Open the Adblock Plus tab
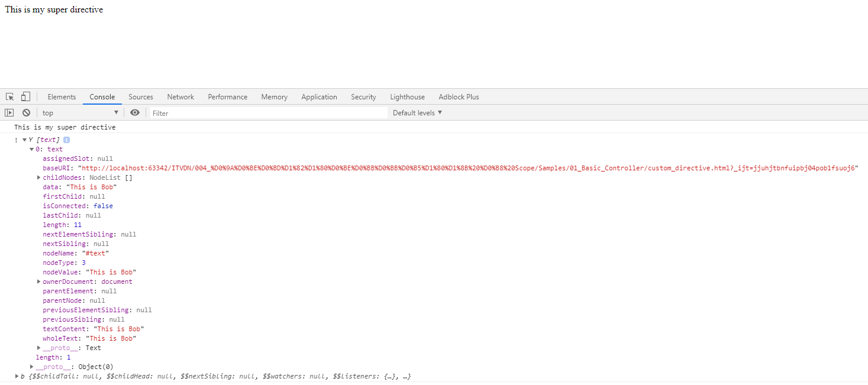 459,97
